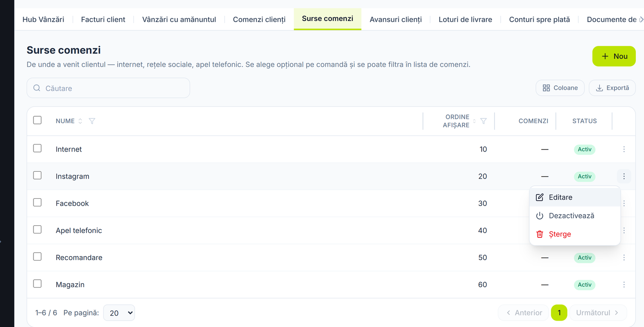Click the Nou button to add a source
Image resolution: width=644 pixels, height=327 pixels.
coord(614,56)
